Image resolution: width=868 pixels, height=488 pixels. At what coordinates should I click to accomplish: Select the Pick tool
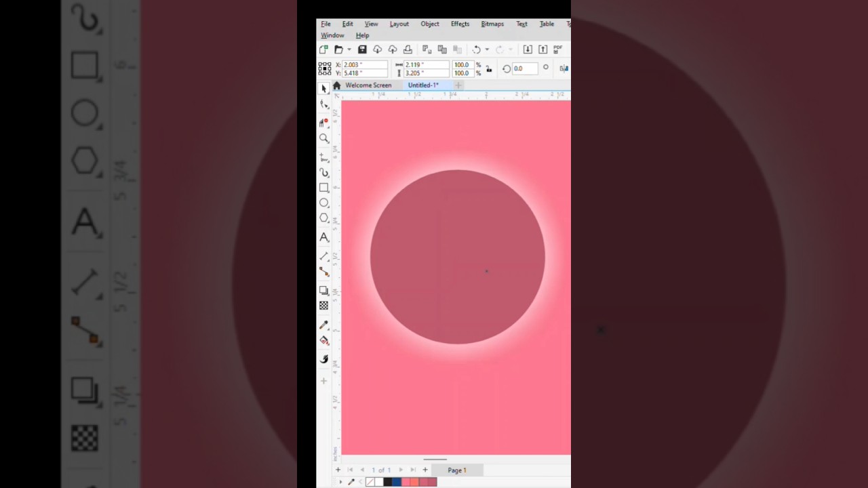tap(324, 88)
